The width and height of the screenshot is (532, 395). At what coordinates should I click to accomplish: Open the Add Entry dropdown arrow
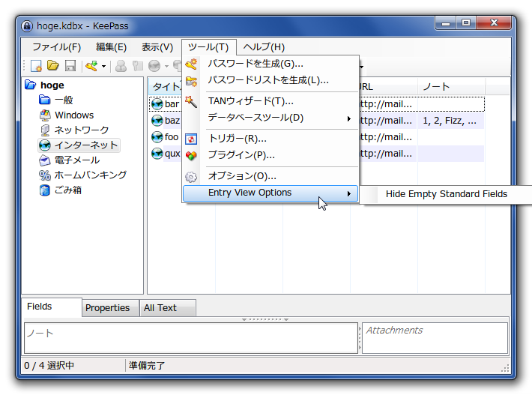click(x=104, y=66)
